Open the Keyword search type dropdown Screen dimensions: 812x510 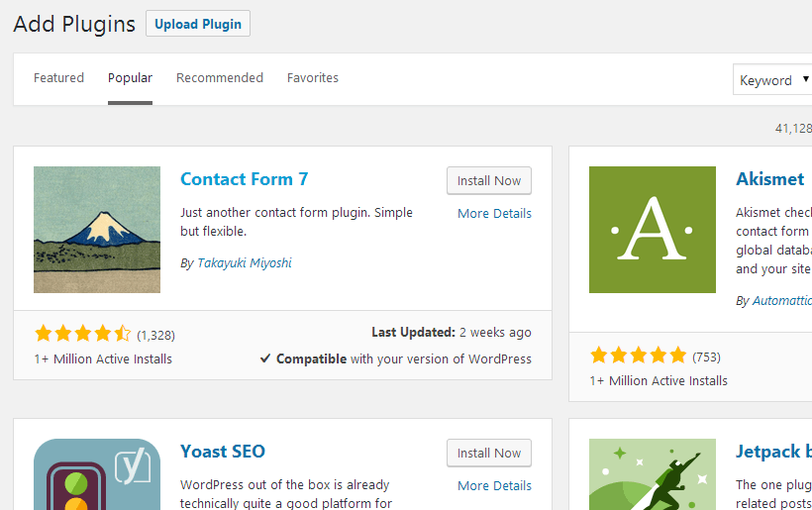(773, 80)
